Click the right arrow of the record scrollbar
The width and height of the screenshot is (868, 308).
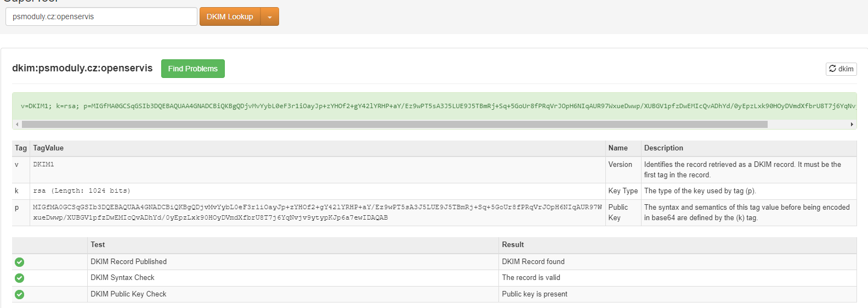(852, 125)
